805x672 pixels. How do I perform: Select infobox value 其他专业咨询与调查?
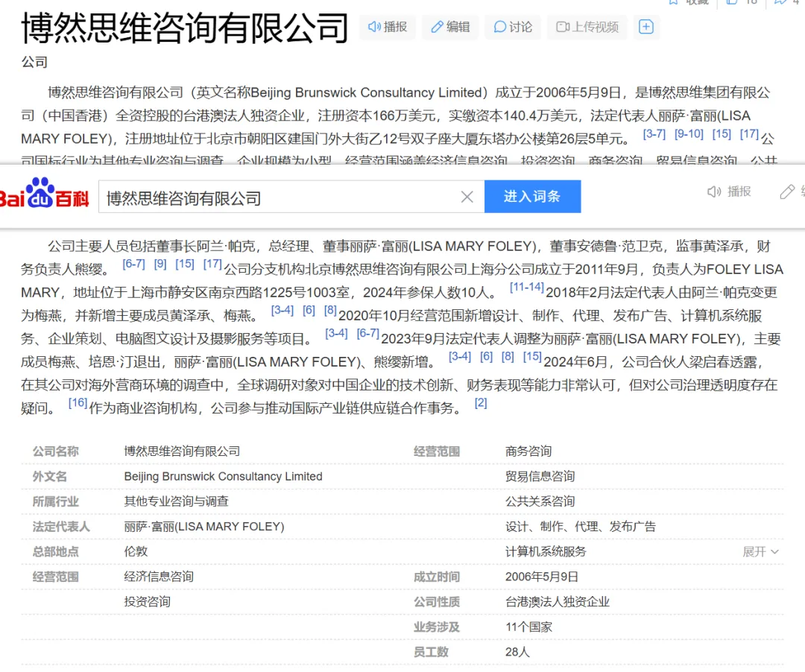pyautogui.click(x=177, y=501)
